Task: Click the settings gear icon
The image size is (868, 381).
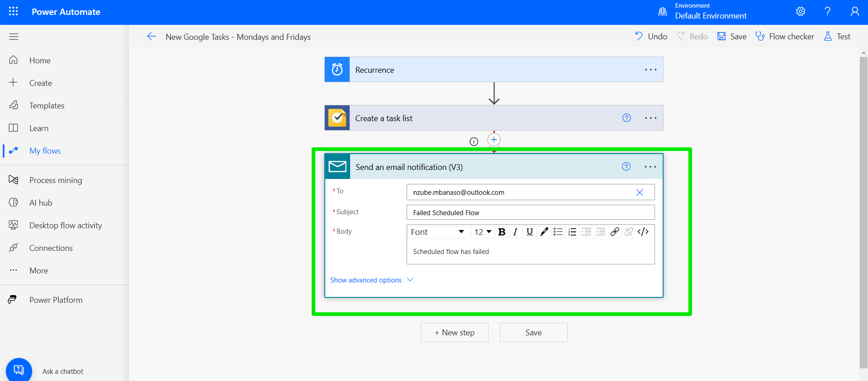Action: 800,11
